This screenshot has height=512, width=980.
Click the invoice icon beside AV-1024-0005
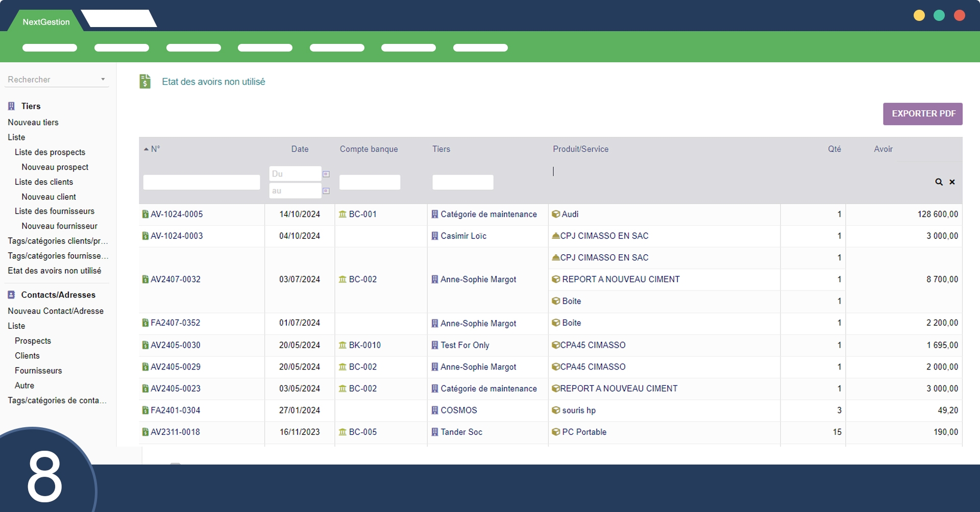[145, 214]
